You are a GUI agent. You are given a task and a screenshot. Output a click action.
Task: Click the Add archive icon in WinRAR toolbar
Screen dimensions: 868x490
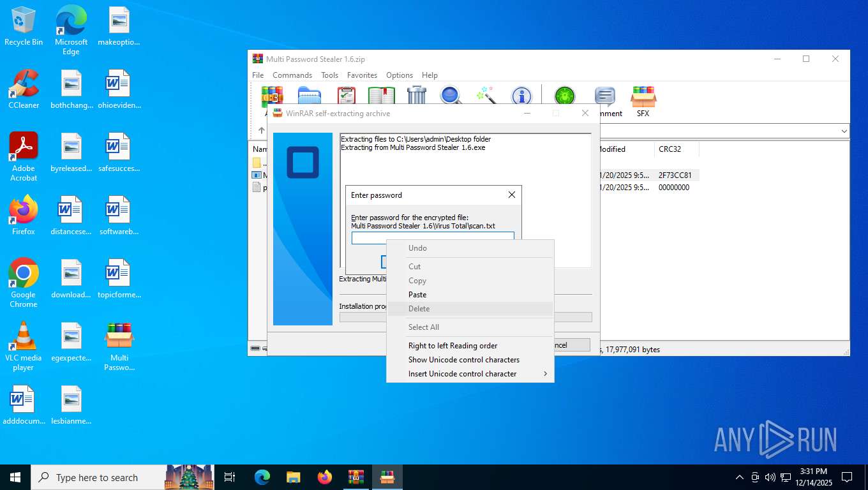tap(273, 96)
